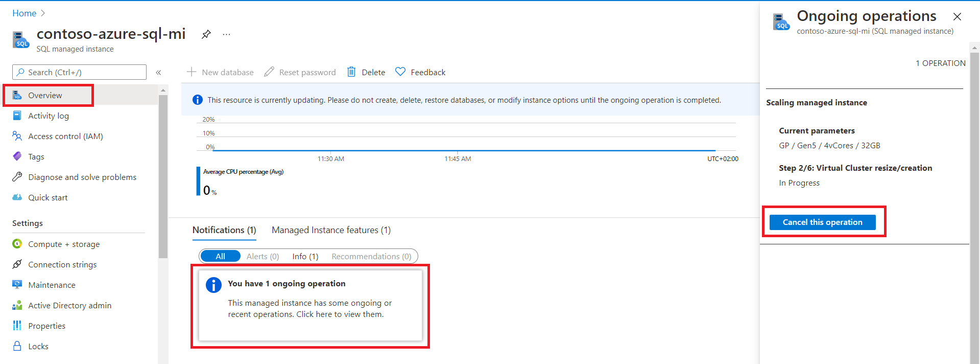Click the breadcrumb chevron after Home
Image resolution: width=980 pixels, height=364 pixels.
point(43,13)
